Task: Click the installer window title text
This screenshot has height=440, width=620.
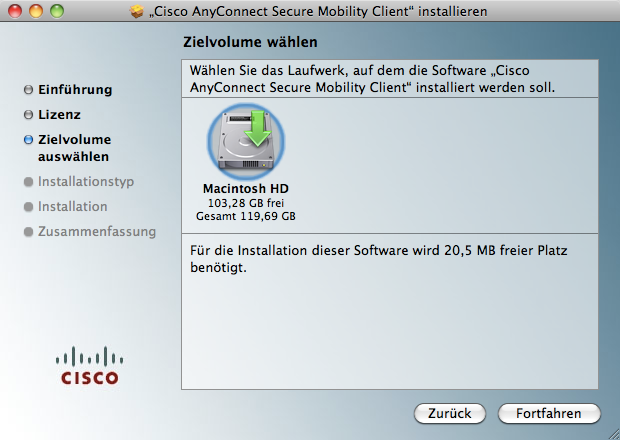Action: pyautogui.click(x=318, y=12)
